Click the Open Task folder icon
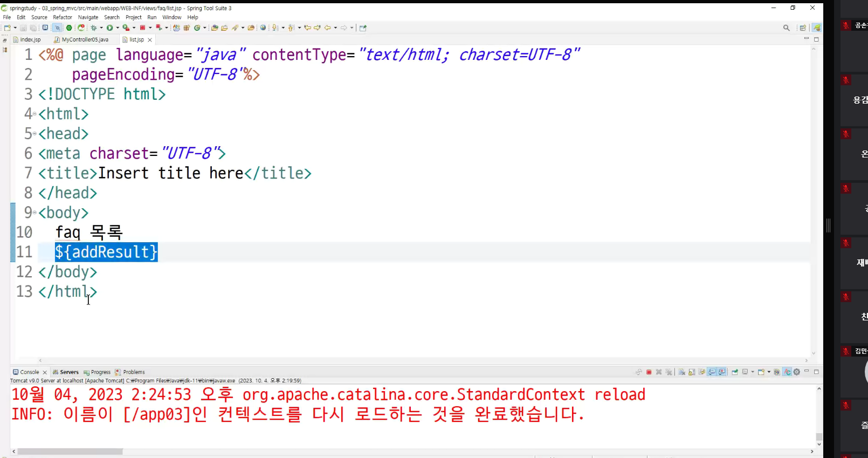Image resolution: width=868 pixels, height=458 pixels. click(x=224, y=28)
